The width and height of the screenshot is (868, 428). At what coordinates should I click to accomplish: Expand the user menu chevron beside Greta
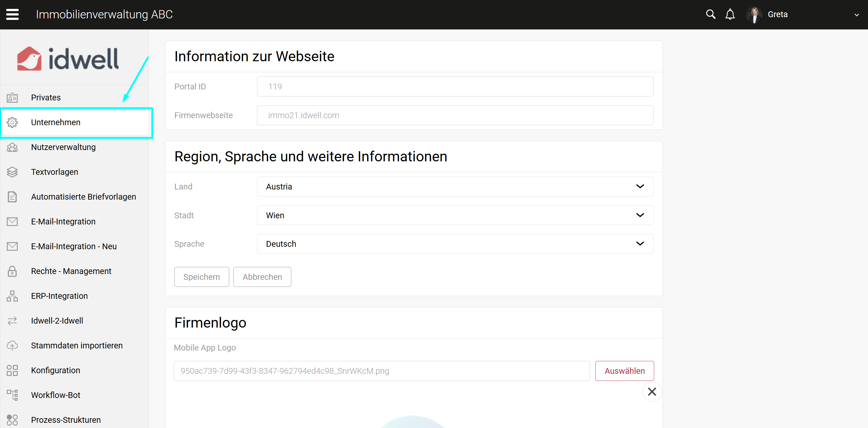[856, 15]
